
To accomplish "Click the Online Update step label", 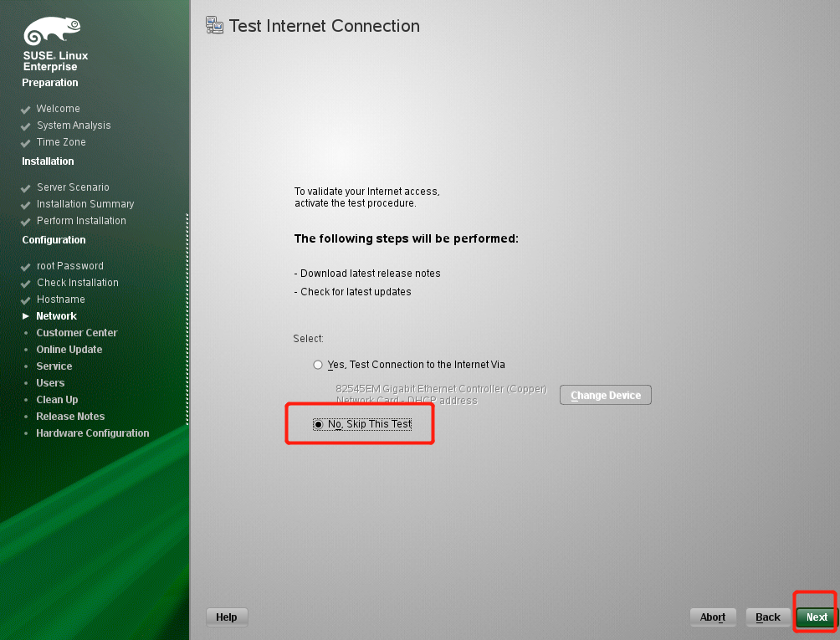I will coord(69,349).
